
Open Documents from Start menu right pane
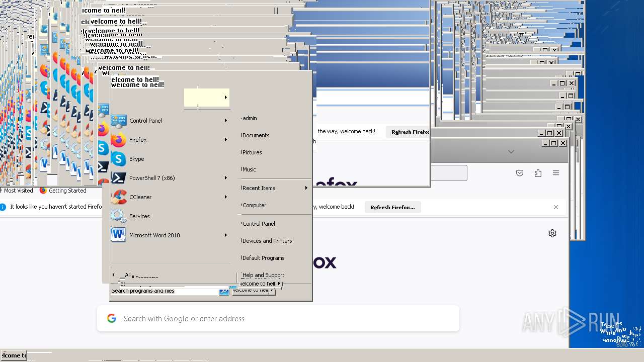click(256, 135)
